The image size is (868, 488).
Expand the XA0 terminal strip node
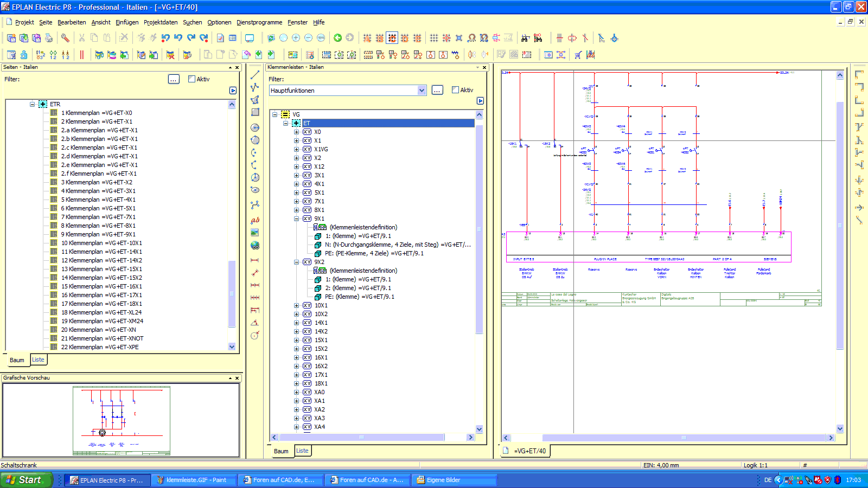(297, 392)
